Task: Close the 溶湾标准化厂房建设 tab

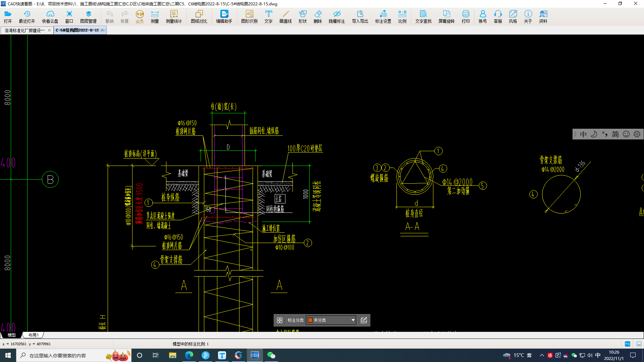Action: point(49,30)
